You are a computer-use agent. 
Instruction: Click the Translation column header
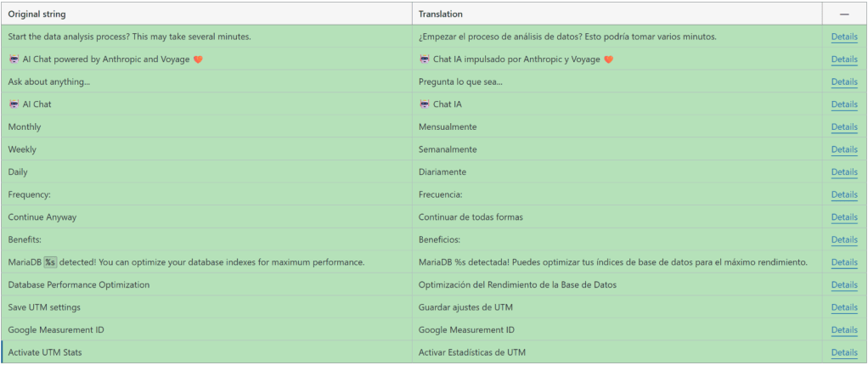pyautogui.click(x=441, y=14)
